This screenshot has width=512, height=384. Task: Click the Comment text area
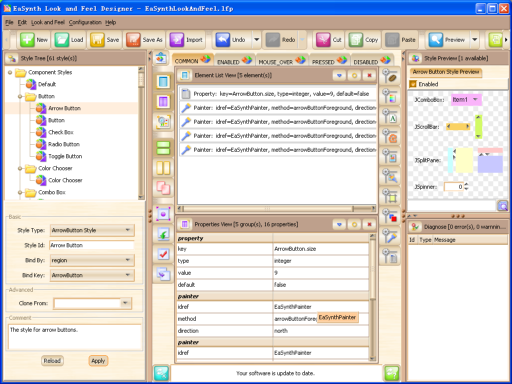75,337
